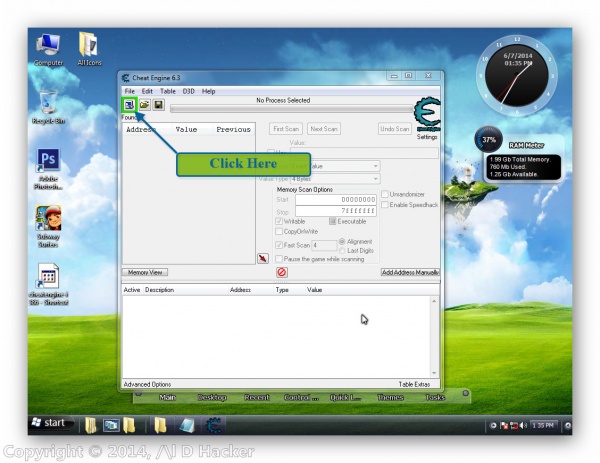Select the Recycle Bin icon

coord(48,107)
